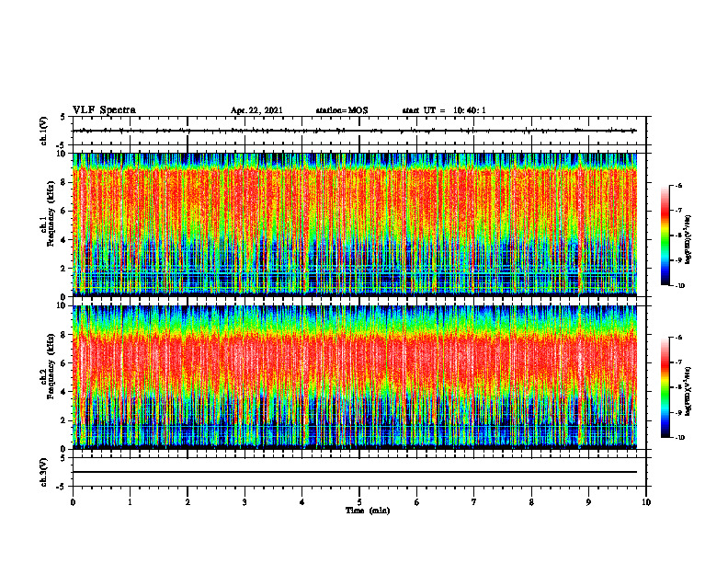Screen dimensions: 728x563
Task: Click time axis tick label "0"
Action: [x=73, y=502]
